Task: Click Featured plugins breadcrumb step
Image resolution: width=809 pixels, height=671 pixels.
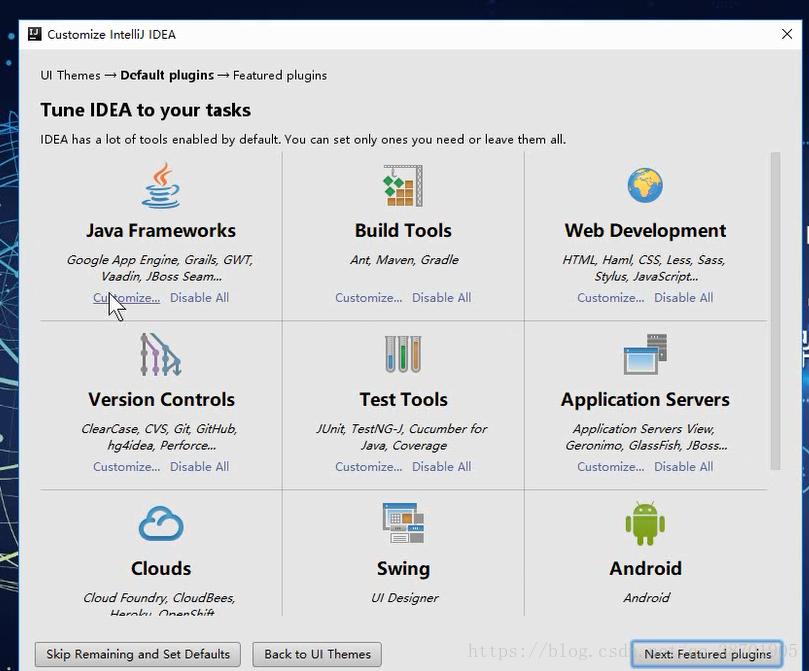Action: [280, 75]
